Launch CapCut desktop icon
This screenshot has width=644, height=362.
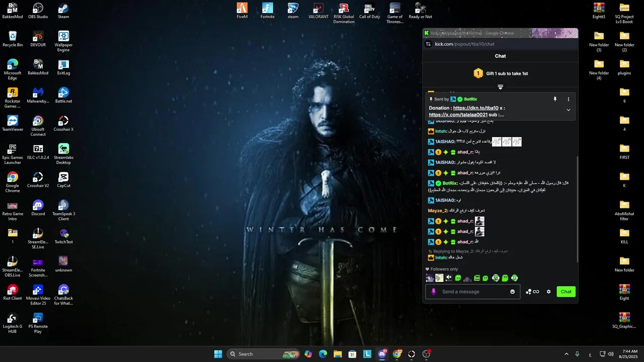pyautogui.click(x=63, y=180)
